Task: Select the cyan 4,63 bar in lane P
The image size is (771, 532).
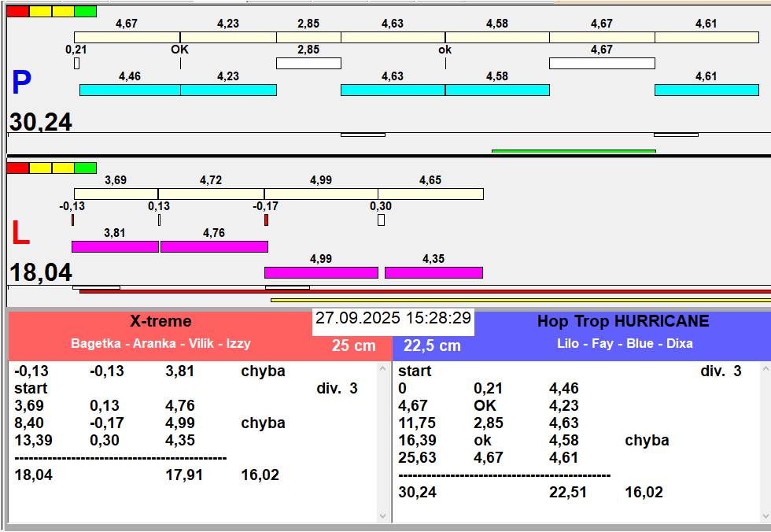Action: click(x=393, y=90)
